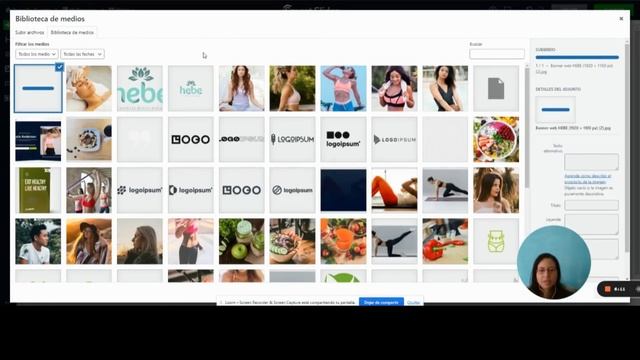Select the colorful salad bowl thumbnail
The image size is (640, 360).
pos(496,140)
